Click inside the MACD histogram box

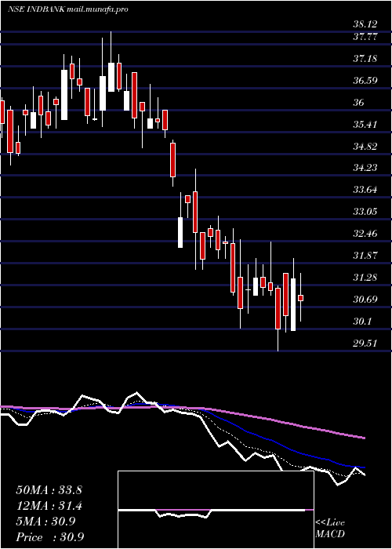pyautogui.click(x=216, y=510)
